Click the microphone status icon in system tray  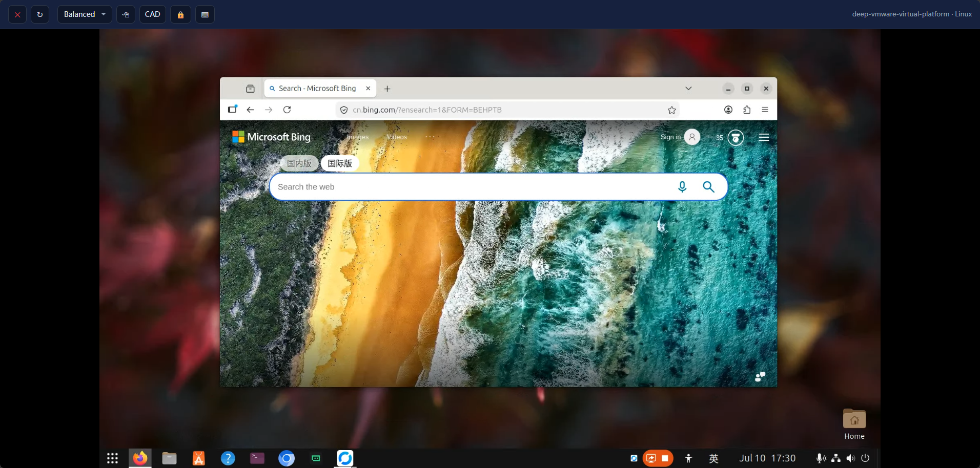(x=821, y=458)
